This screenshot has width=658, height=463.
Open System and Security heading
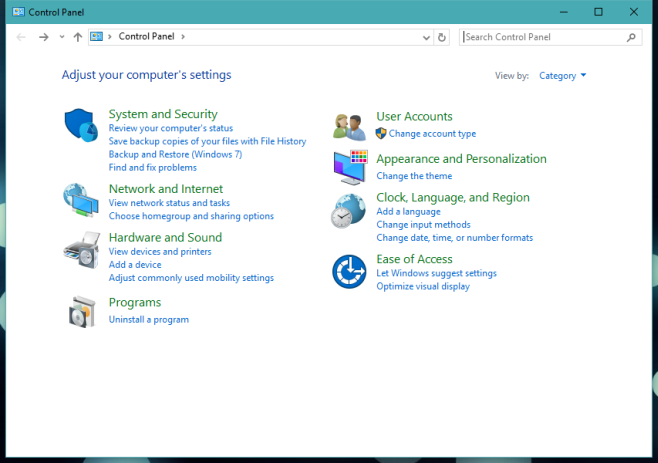(x=163, y=114)
